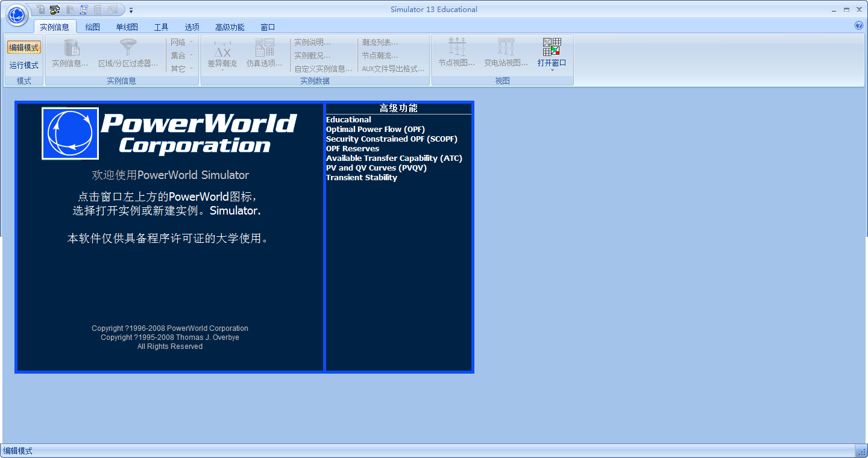Click the 差异潮流 delta-X icon
868x458 pixels.
tap(222, 48)
